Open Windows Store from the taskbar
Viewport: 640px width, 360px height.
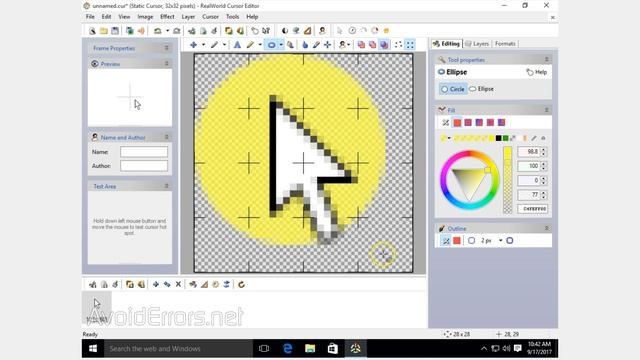[x=333, y=349]
